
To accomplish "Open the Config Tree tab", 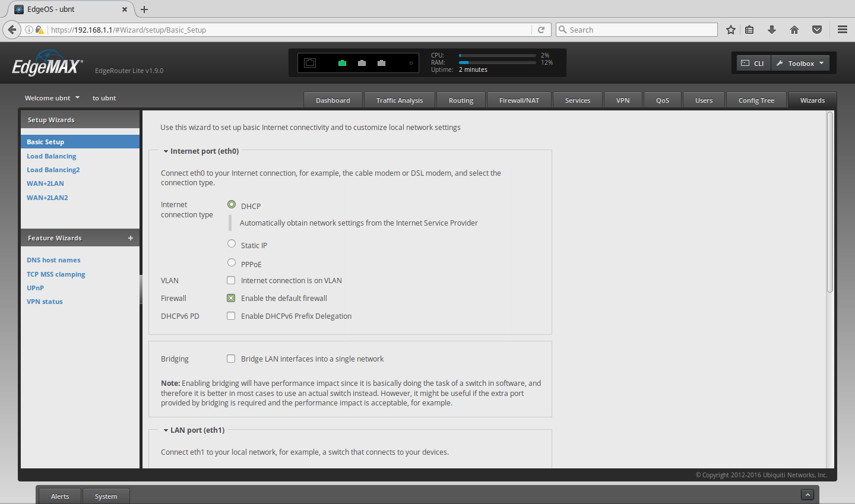I will click(x=756, y=100).
